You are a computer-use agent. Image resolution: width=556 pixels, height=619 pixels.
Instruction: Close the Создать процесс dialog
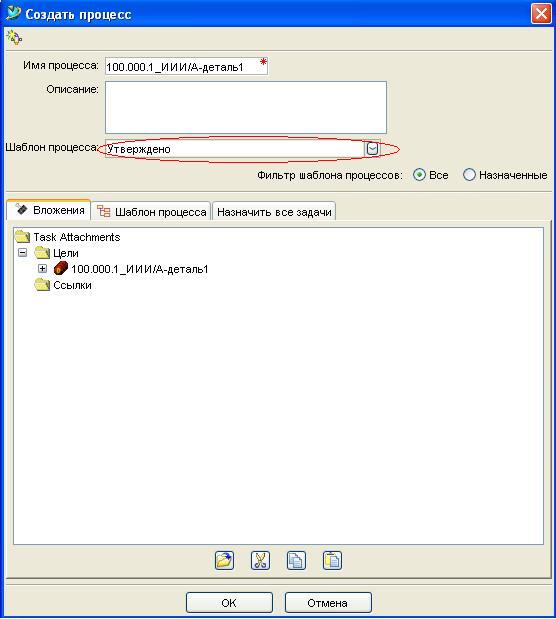pos(541,14)
